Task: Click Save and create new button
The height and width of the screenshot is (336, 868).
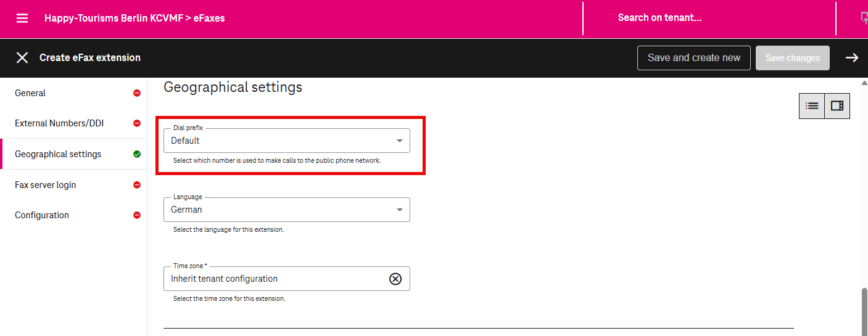Action: tap(693, 58)
